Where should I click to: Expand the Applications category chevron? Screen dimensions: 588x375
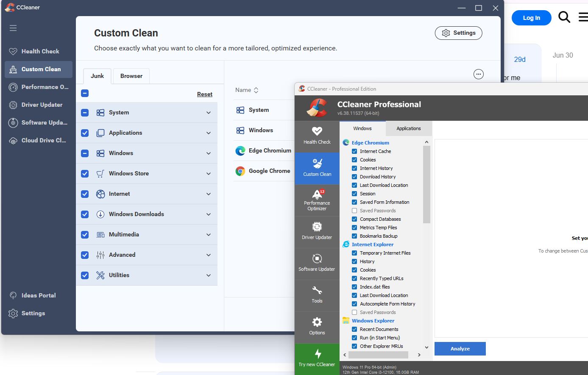[209, 133]
